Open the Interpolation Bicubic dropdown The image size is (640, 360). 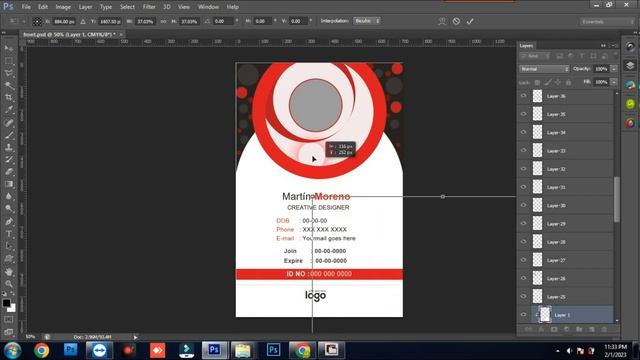coord(367,21)
